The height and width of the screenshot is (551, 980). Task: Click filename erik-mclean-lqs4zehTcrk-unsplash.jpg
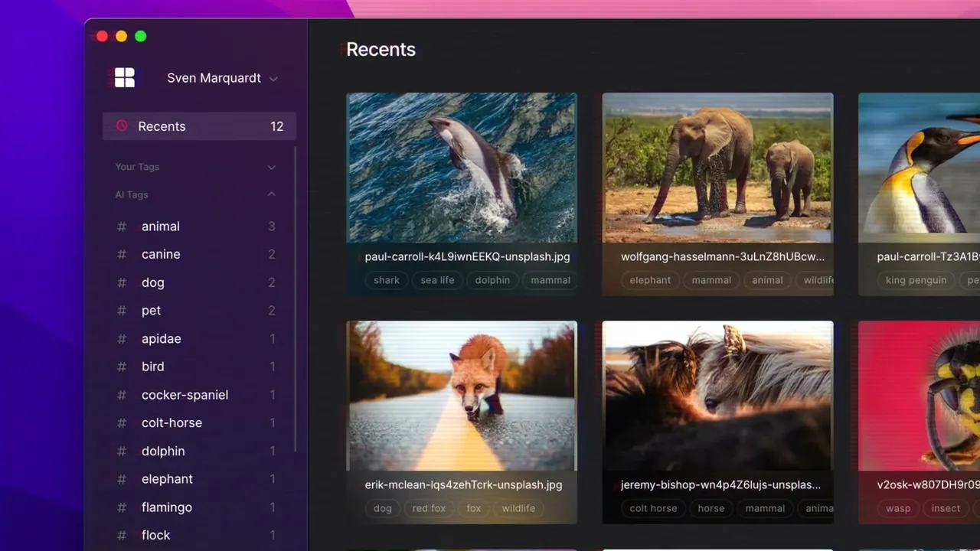[464, 485]
